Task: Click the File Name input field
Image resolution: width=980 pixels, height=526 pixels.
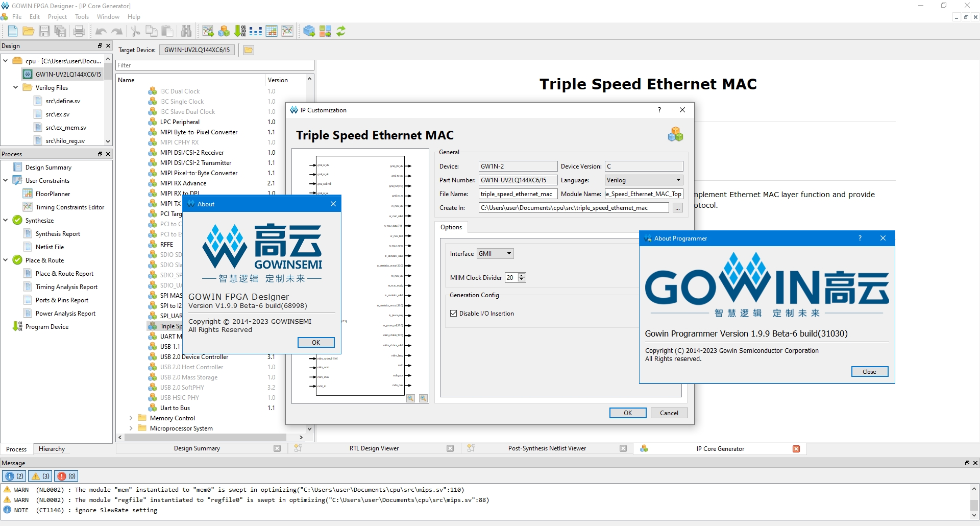Action: click(x=518, y=194)
